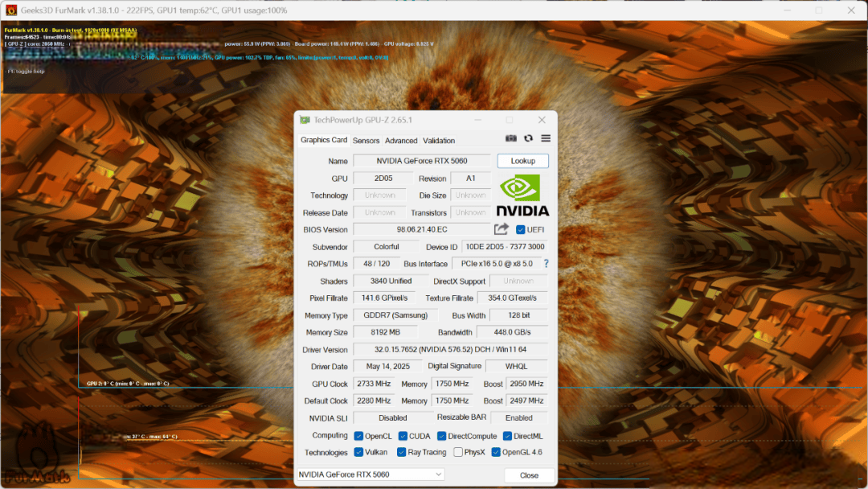This screenshot has height=489, width=868.
Task: Click the FurMark icon in the title bar
Action: tap(11, 10)
